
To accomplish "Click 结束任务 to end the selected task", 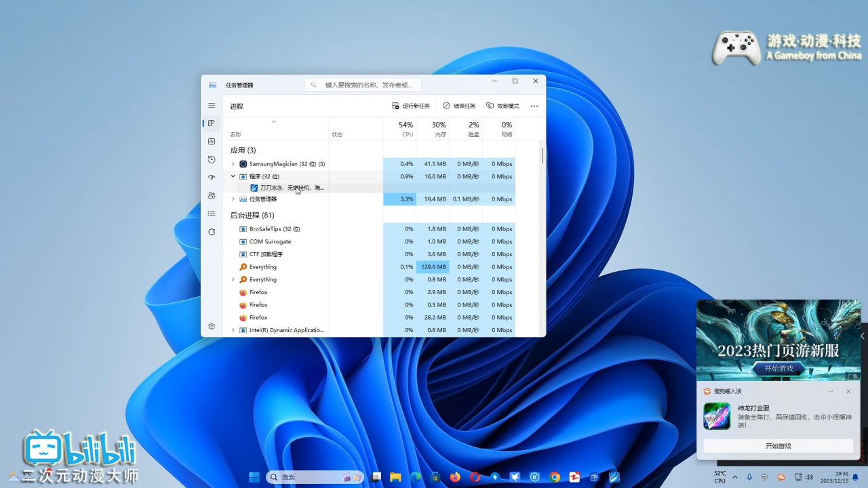I will pos(458,106).
